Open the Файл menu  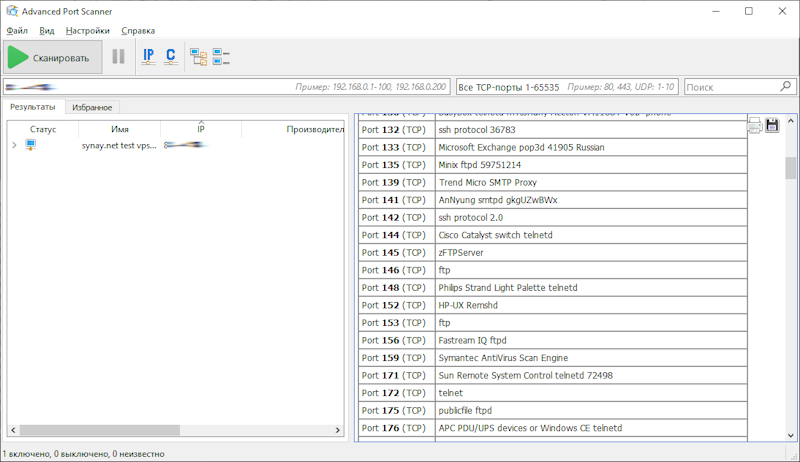tap(17, 31)
